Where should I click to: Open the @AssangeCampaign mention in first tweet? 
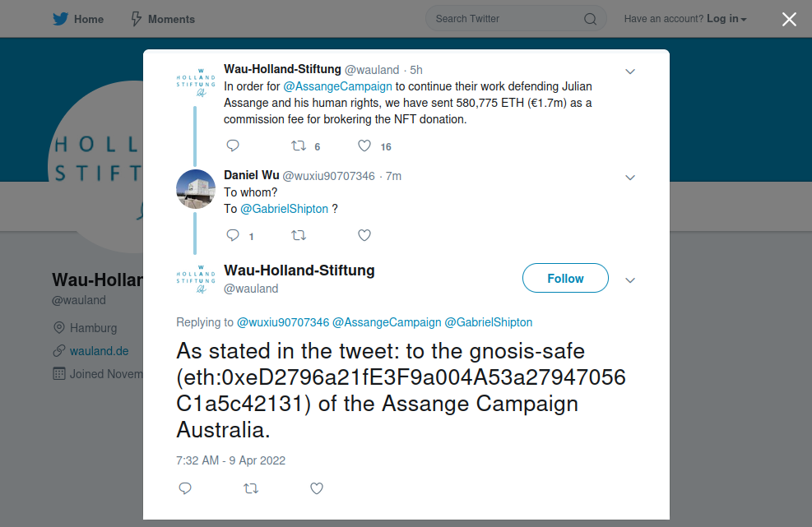337,86
